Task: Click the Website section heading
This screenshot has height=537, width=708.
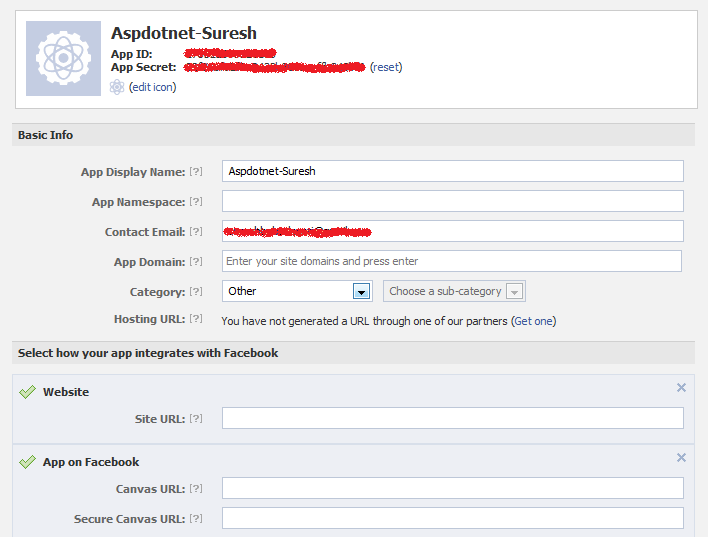Action: pyautogui.click(x=66, y=392)
